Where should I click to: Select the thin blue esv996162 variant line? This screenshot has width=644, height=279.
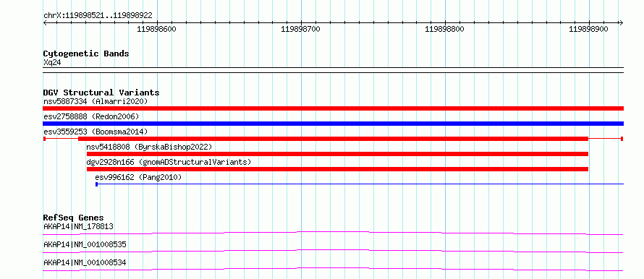[x=360, y=184]
